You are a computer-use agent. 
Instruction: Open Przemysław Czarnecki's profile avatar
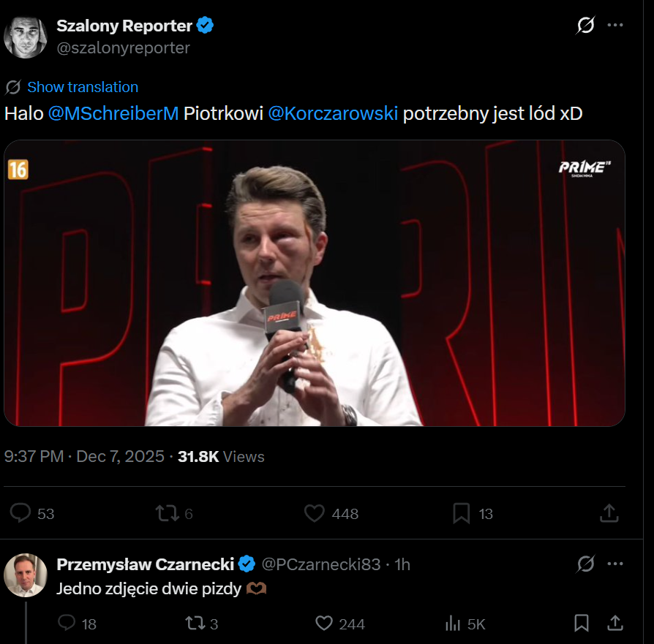click(26, 575)
